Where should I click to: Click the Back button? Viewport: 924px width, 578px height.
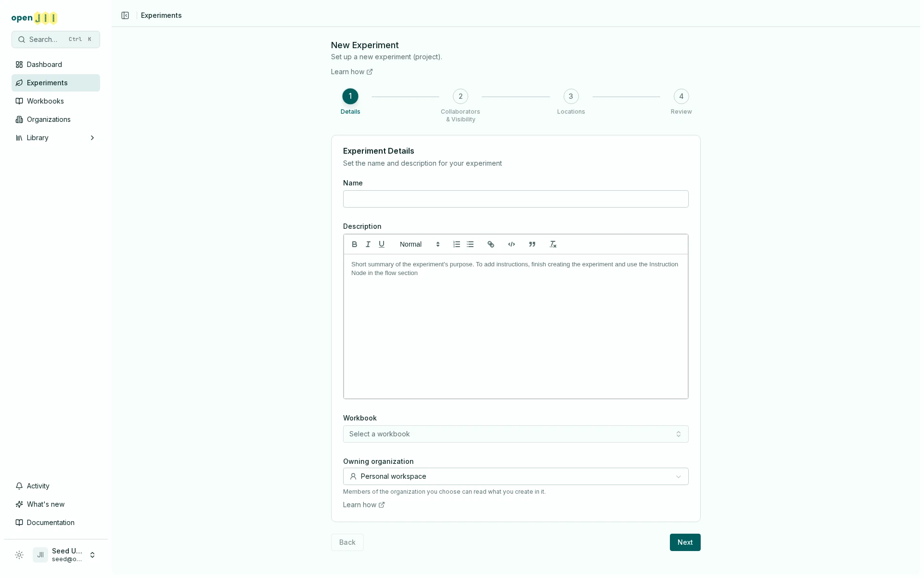point(347,542)
